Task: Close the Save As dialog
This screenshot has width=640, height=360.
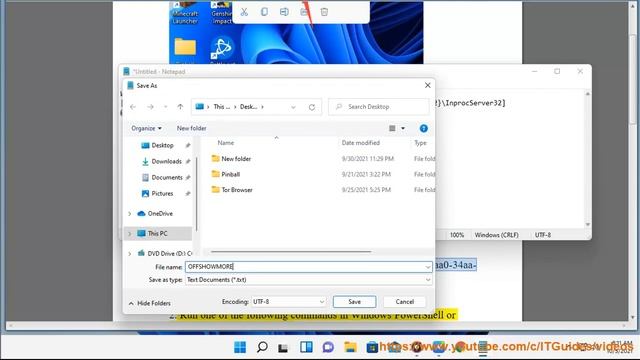Action: 427,85
